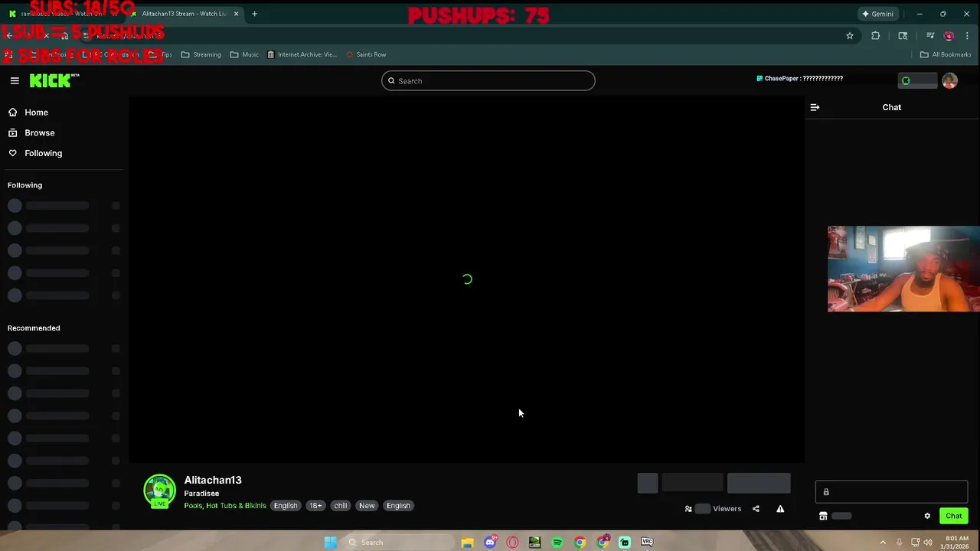Open the Kick hamburger sidebar menu
The height and width of the screenshot is (551, 980).
coord(15,80)
